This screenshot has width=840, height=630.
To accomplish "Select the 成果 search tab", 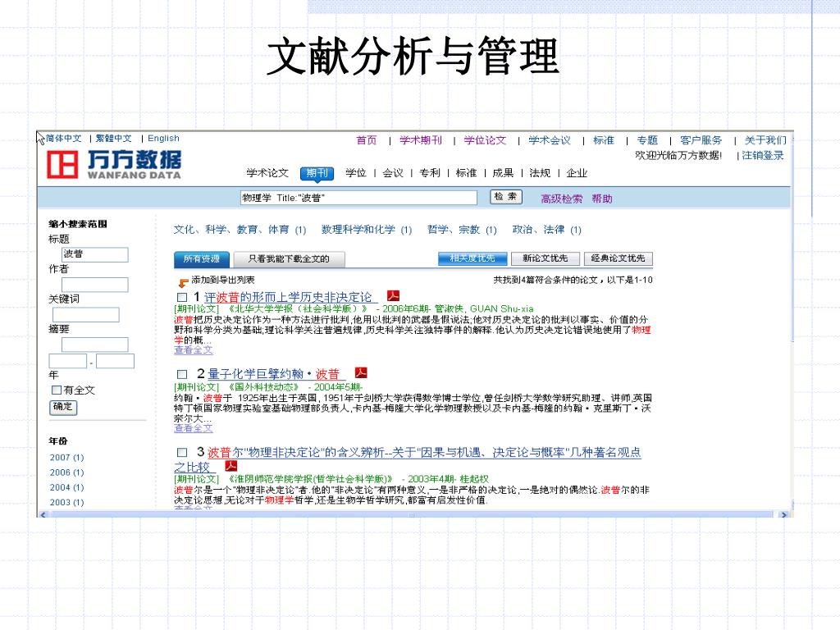I will pyautogui.click(x=503, y=173).
